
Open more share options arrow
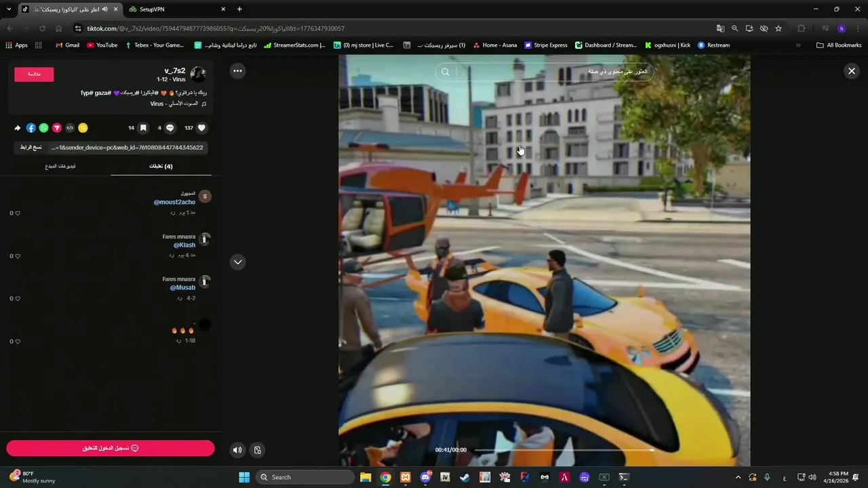(x=18, y=127)
